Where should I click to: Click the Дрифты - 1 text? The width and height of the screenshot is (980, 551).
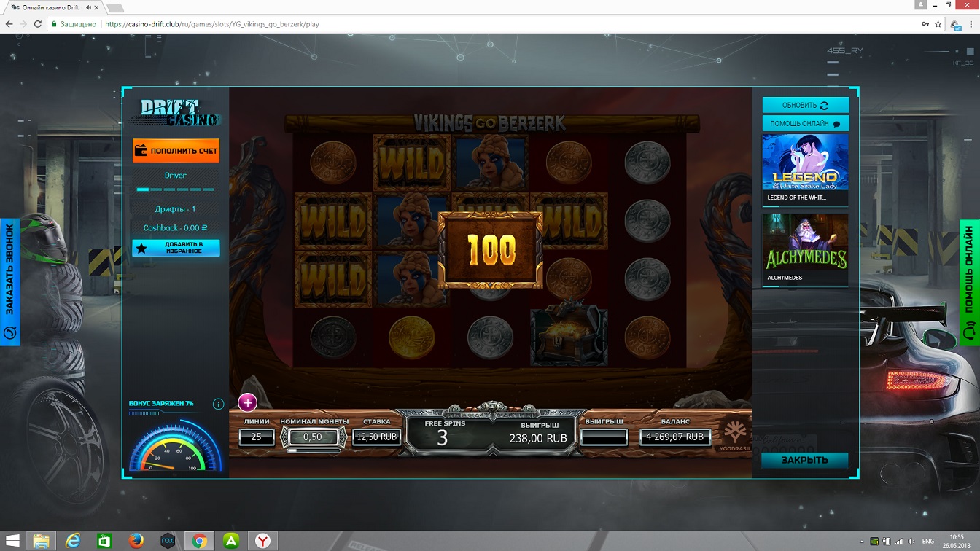click(175, 209)
